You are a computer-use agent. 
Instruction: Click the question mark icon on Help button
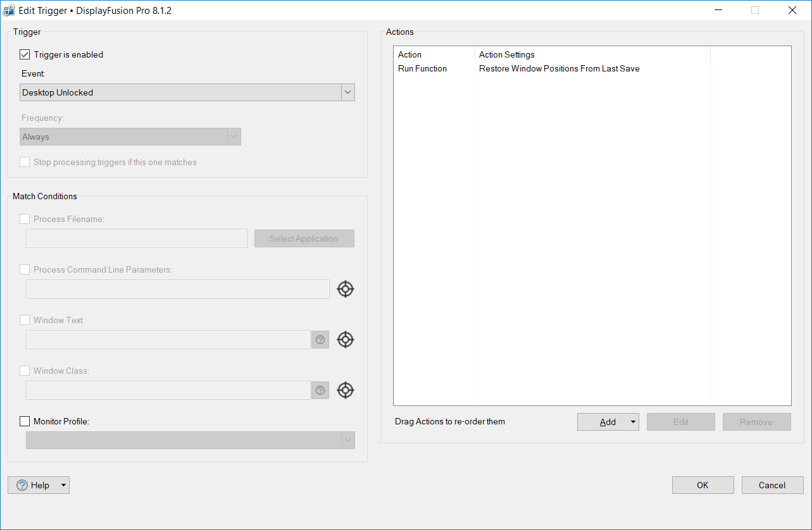pyautogui.click(x=22, y=485)
